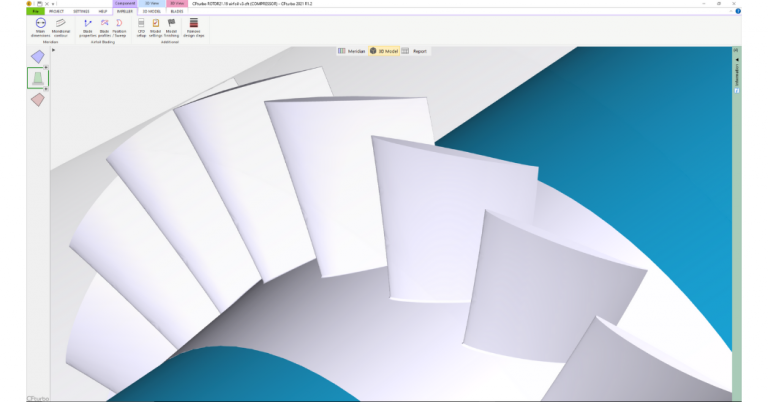Select the red component in sidebar
This screenshot has height=402, width=768.
(x=37, y=99)
